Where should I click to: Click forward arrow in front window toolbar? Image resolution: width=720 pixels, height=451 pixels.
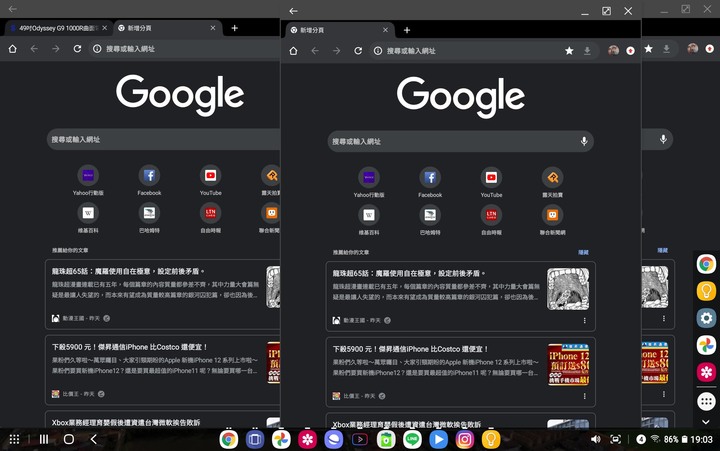337,51
